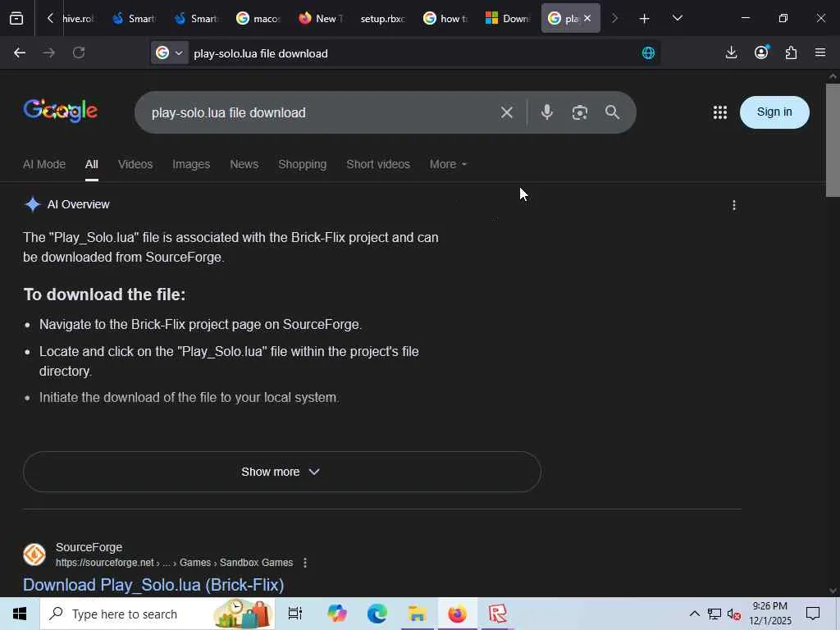Open the Shopping results tab

coord(302,164)
